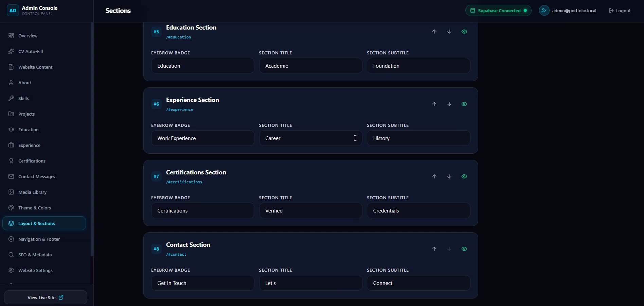Click the /#contact anchor text
This screenshot has width=644, height=306.
pyautogui.click(x=176, y=254)
